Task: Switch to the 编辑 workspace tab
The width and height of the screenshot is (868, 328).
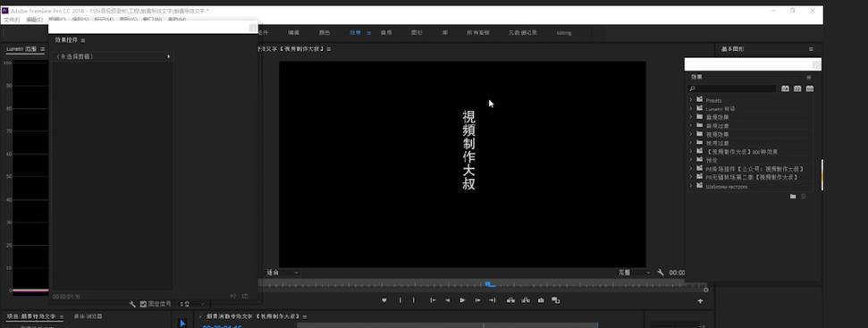Action: tap(294, 33)
